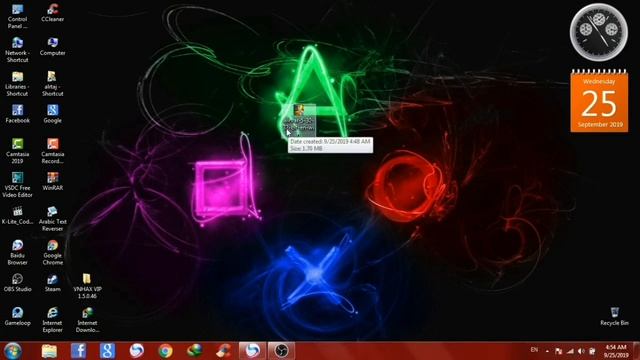Select the Libraries - Shortcut icon

(18, 83)
